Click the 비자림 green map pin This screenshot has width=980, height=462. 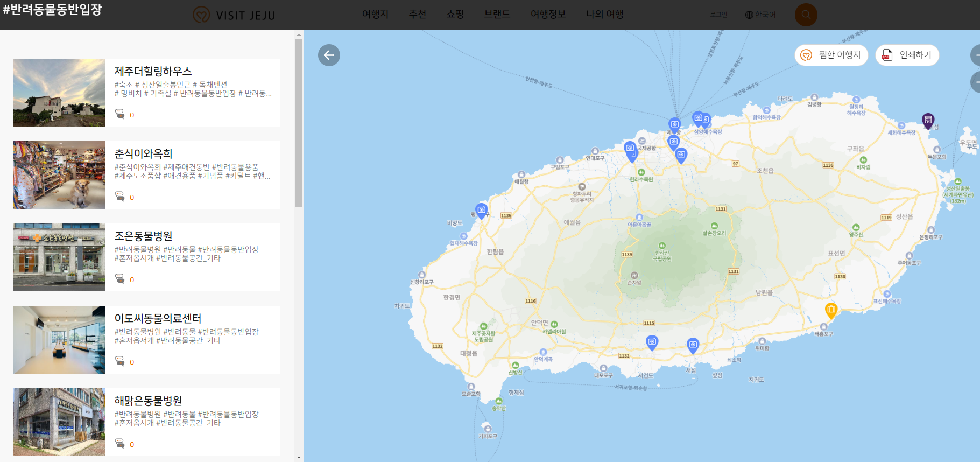863,160
